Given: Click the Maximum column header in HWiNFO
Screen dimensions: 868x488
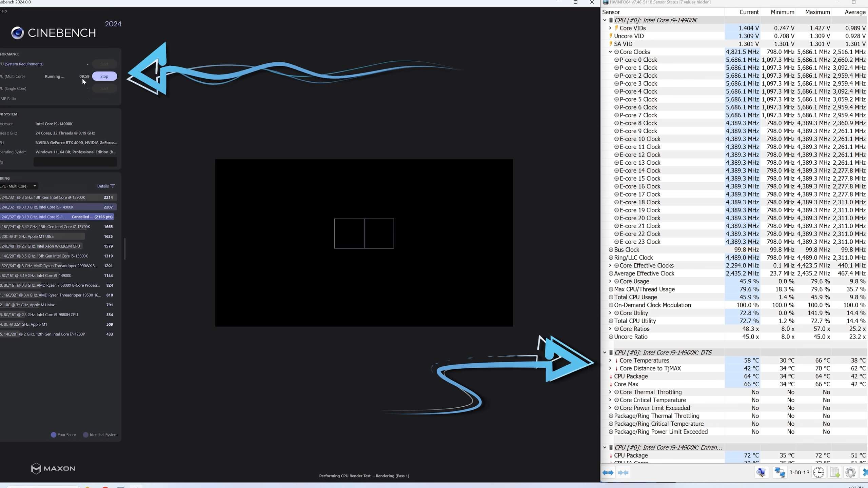Looking at the screenshot, I should (813, 12).
